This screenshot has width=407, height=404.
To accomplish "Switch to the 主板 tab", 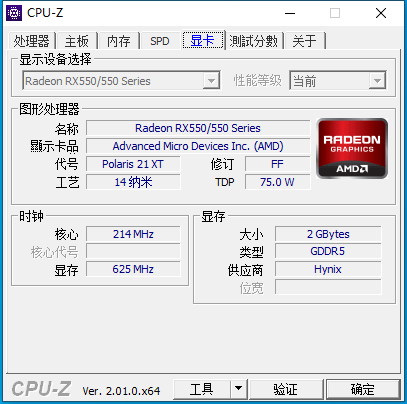I will pos(77,41).
